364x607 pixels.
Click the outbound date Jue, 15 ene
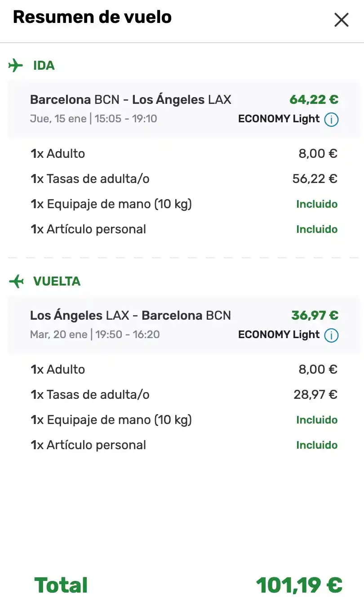click(x=58, y=119)
